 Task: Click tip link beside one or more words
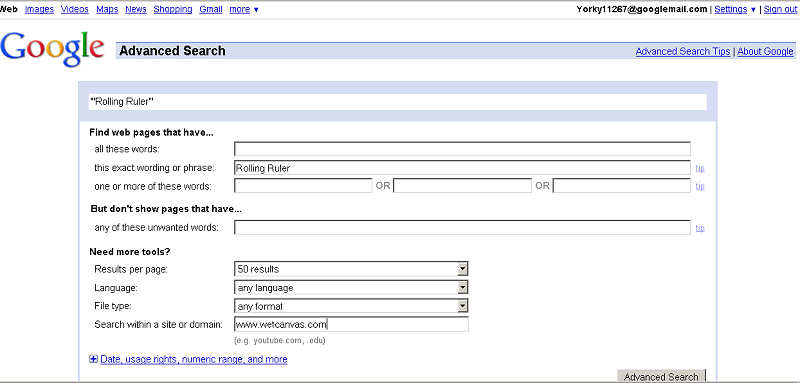700,187
